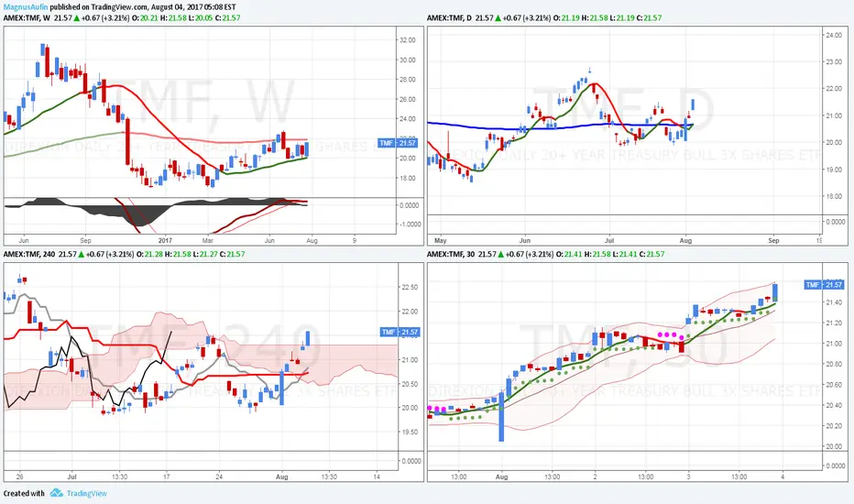
Task: Click the 17 date label on 240 time axis
Action: [167, 477]
